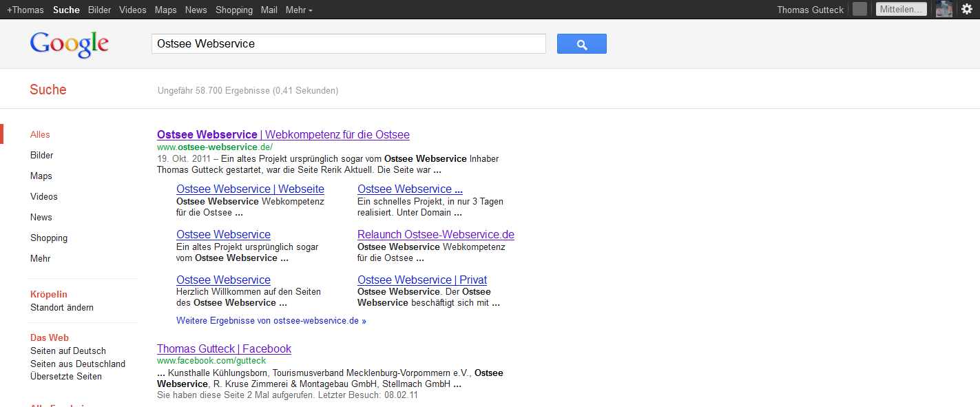Filter by Bilder in the left sidebar
Screen dimensions: 980x407
pyautogui.click(x=42, y=156)
